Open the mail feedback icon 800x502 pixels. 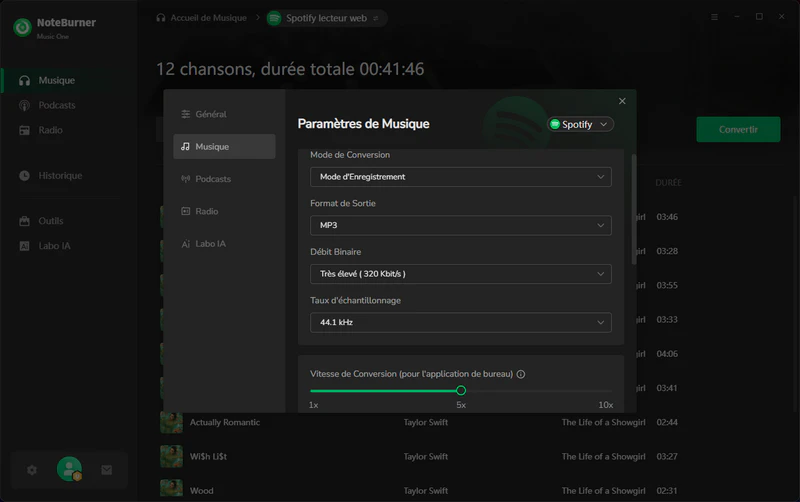point(107,470)
